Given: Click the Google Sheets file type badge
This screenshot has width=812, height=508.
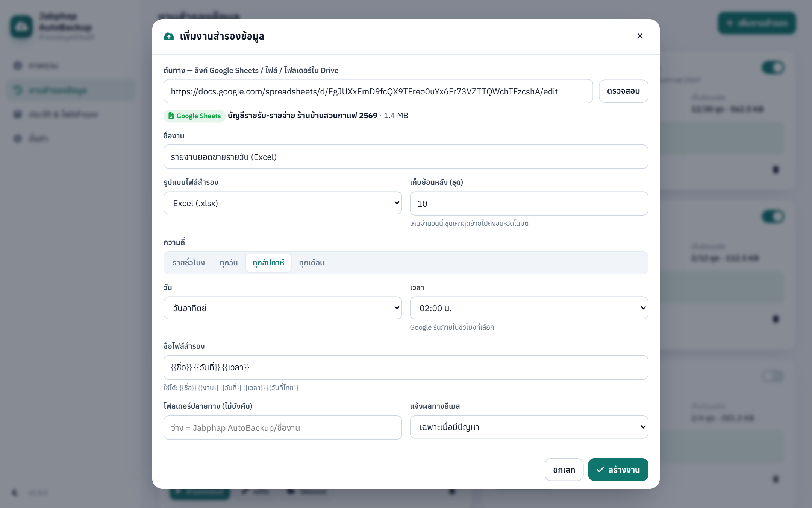Looking at the screenshot, I should (194, 116).
